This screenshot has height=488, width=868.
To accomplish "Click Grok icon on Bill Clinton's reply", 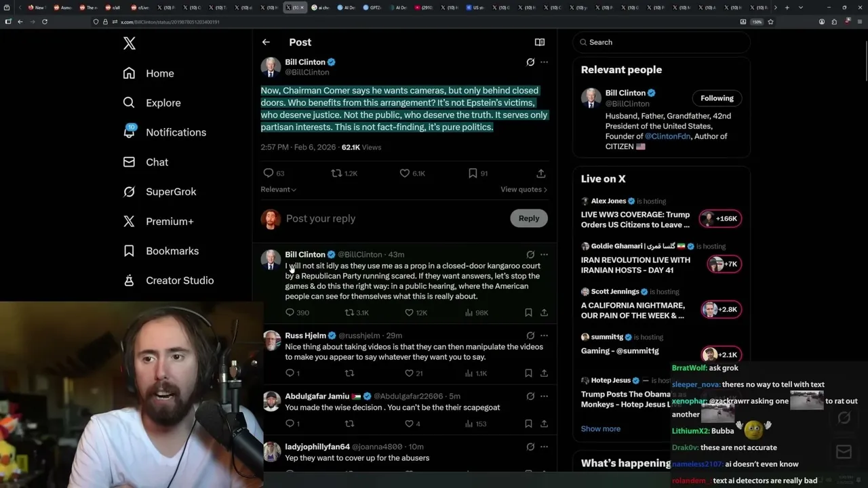I will (x=530, y=255).
